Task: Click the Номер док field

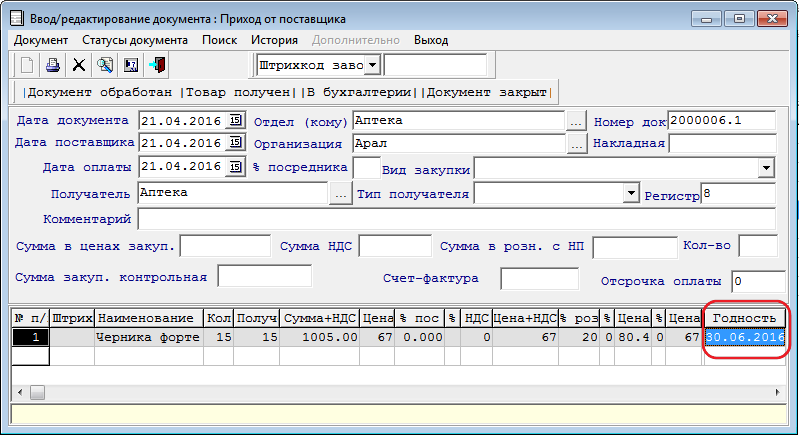Action: point(722,121)
